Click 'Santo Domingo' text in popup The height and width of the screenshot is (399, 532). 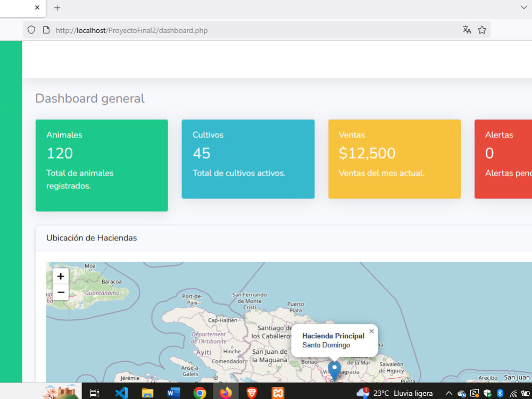click(x=326, y=345)
